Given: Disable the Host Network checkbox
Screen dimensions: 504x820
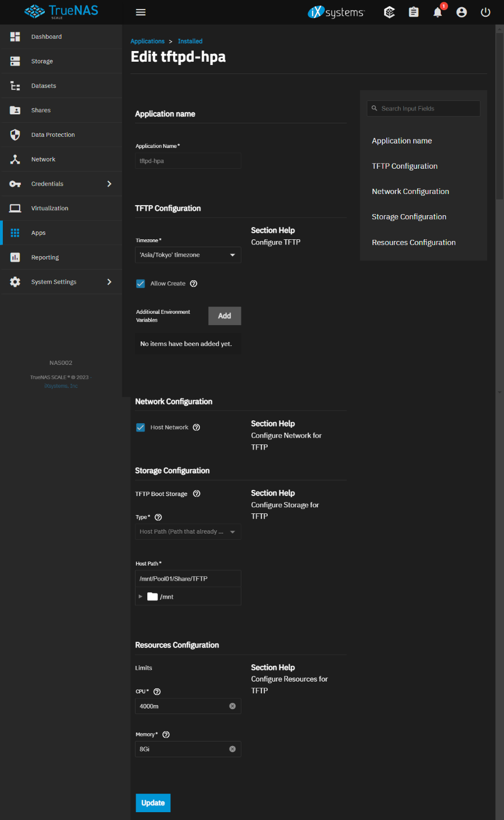Looking at the screenshot, I should [x=141, y=428].
